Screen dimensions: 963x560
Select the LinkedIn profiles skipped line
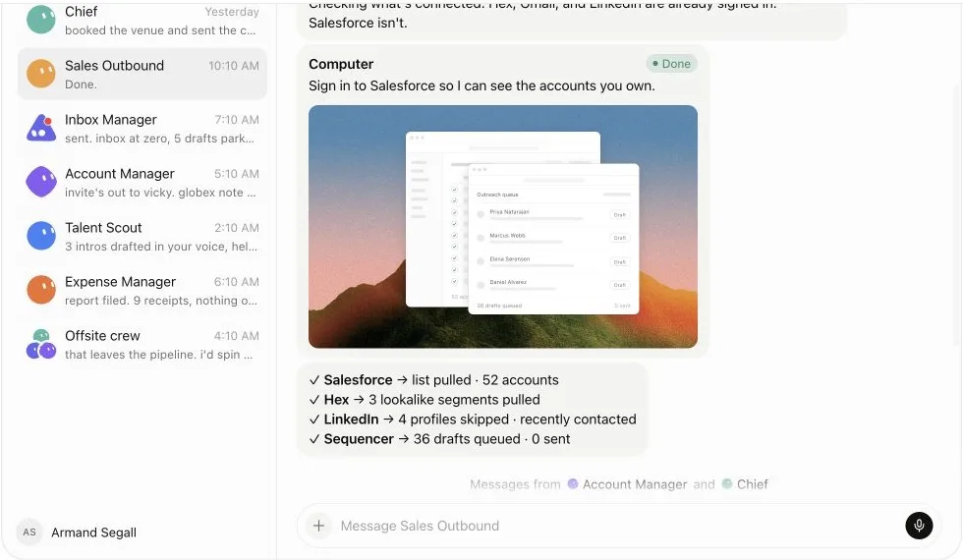click(x=473, y=420)
